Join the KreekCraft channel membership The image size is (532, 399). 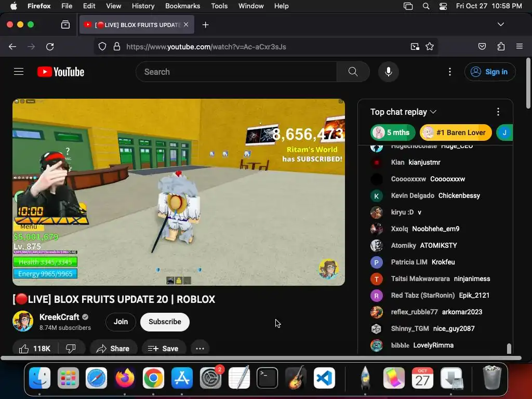click(x=121, y=322)
